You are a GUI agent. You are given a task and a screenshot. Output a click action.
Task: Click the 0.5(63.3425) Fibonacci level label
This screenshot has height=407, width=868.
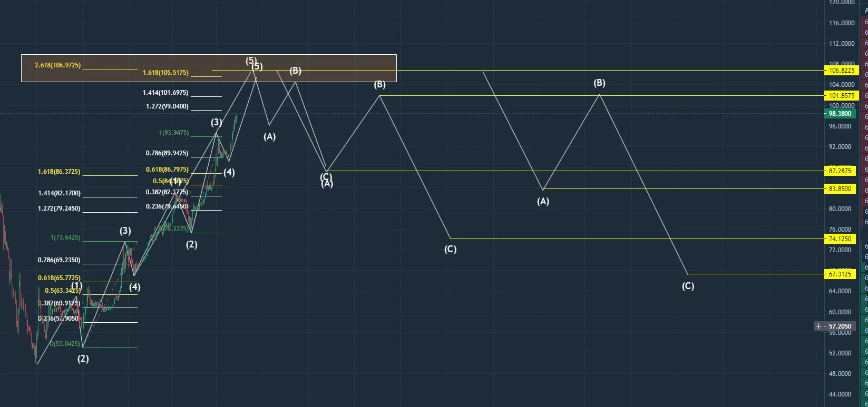pos(63,291)
